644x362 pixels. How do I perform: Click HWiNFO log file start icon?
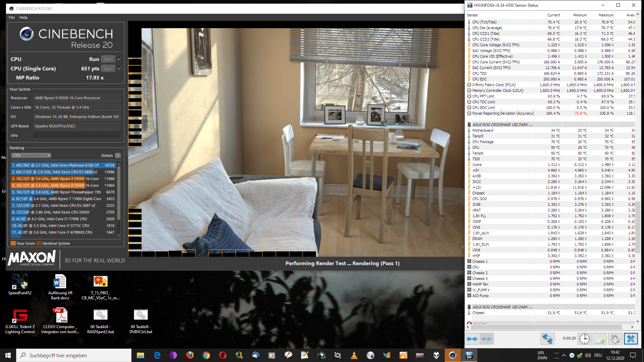pyautogui.click(x=600, y=339)
